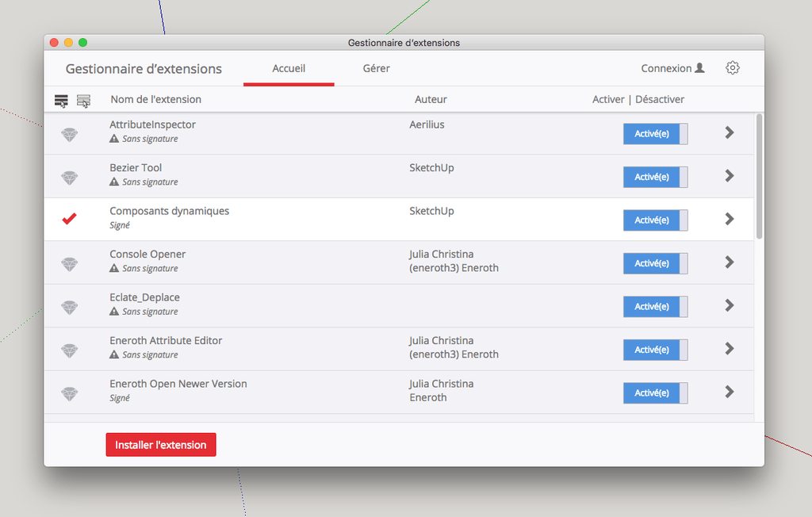Show details for Composants dynamiques
Screen dimensions: 812x517
730,219
